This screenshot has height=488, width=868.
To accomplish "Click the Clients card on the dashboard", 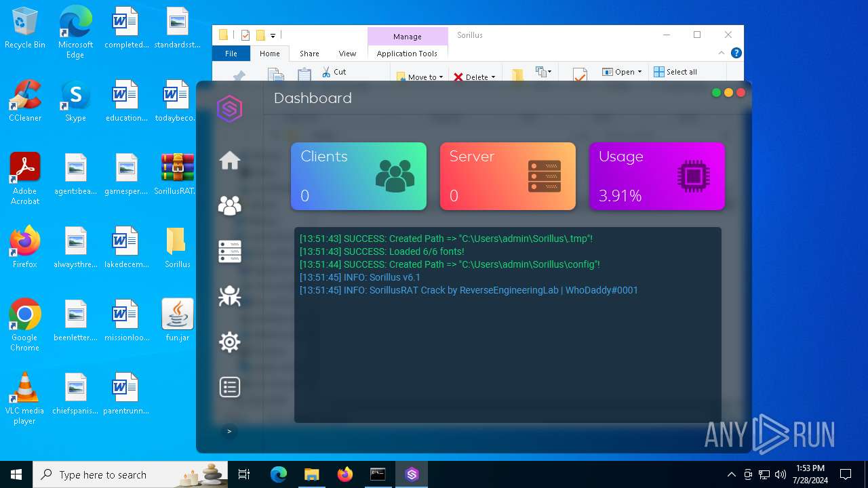I will click(x=359, y=176).
